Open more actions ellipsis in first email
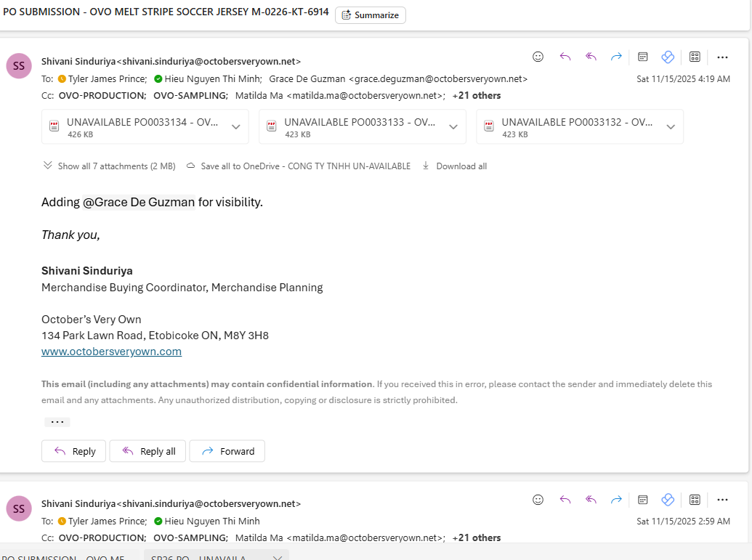Image resolution: width=752 pixels, height=560 pixels. tap(722, 57)
